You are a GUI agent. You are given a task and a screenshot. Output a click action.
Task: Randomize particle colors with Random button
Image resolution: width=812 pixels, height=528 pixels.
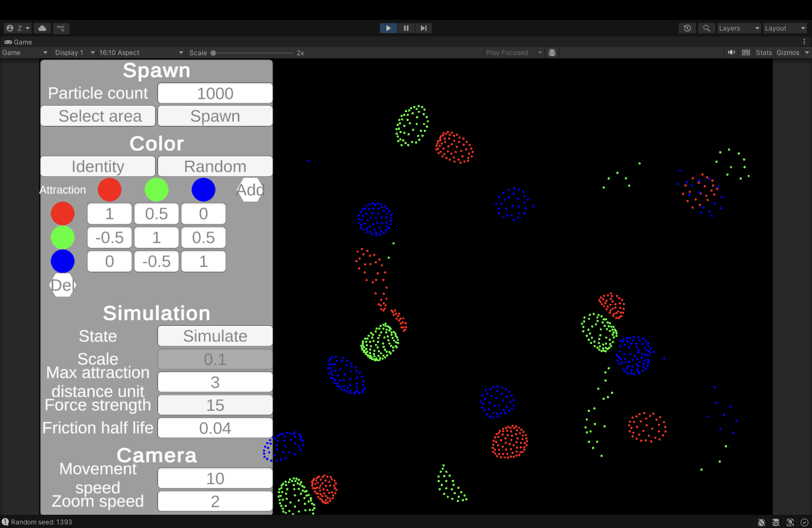click(x=215, y=166)
